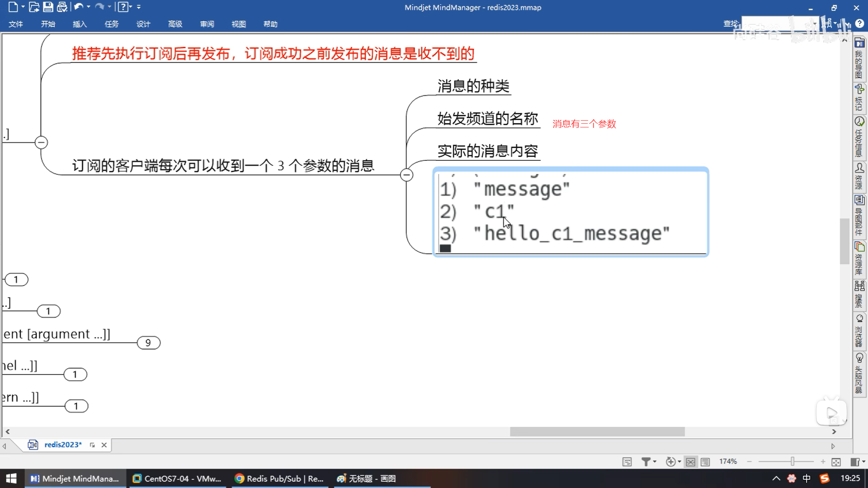Click the Open file folder icon
Screen dimensions: 868x488
[x=34, y=7]
